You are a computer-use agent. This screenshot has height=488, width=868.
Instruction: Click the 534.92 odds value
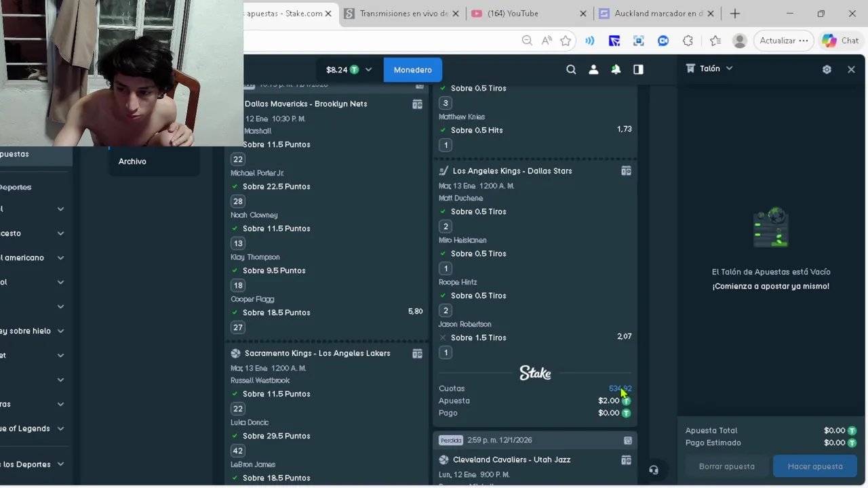click(620, 388)
